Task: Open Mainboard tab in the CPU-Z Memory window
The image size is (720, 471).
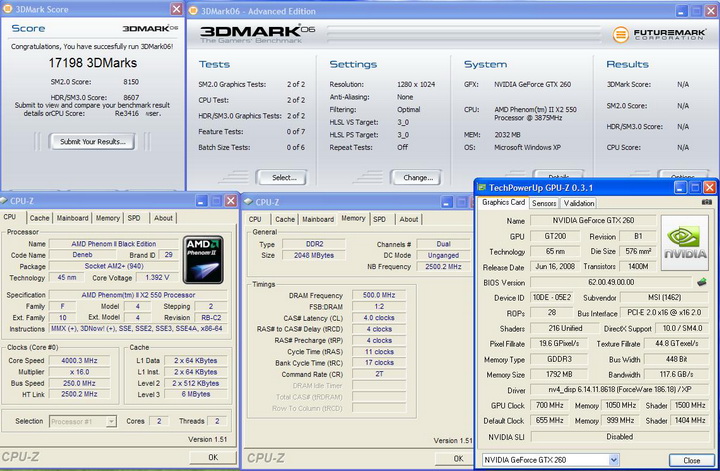Action: tap(318, 219)
